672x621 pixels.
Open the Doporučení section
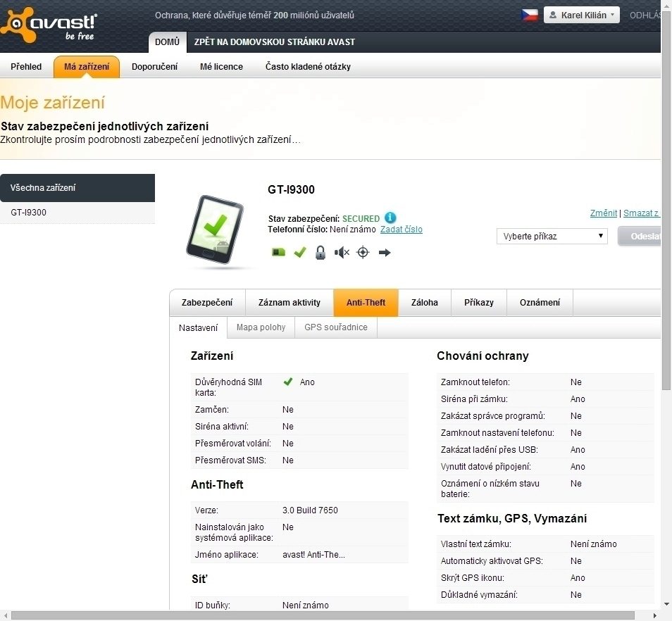tap(154, 66)
